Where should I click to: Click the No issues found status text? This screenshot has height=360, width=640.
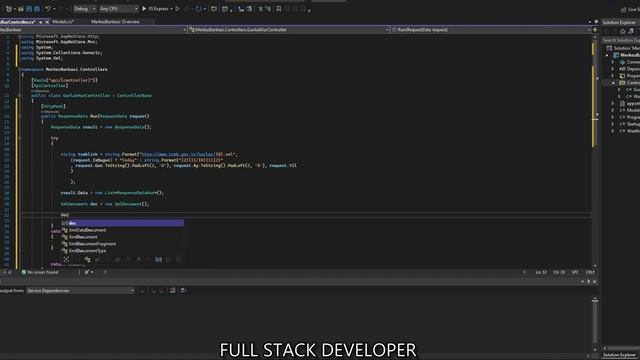(x=43, y=272)
